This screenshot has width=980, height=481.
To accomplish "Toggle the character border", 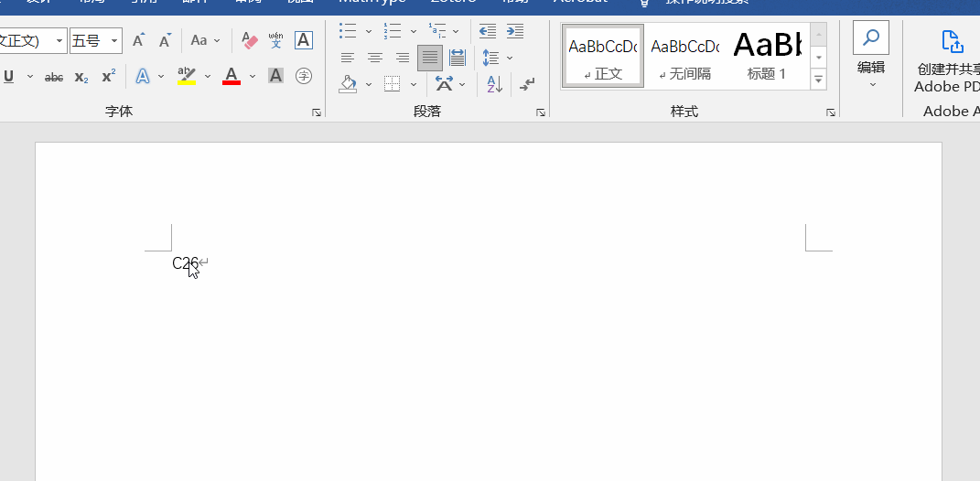I will 304,40.
